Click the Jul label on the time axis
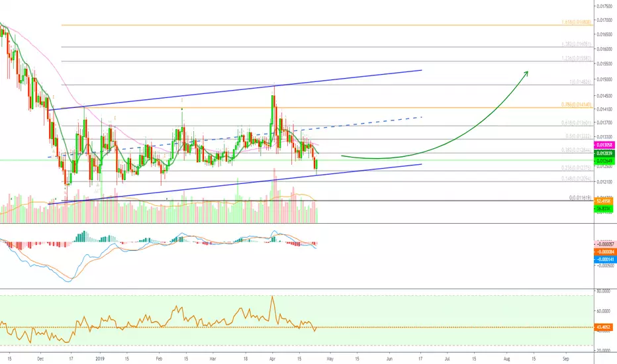The image size is (617, 364). tap(447, 359)
